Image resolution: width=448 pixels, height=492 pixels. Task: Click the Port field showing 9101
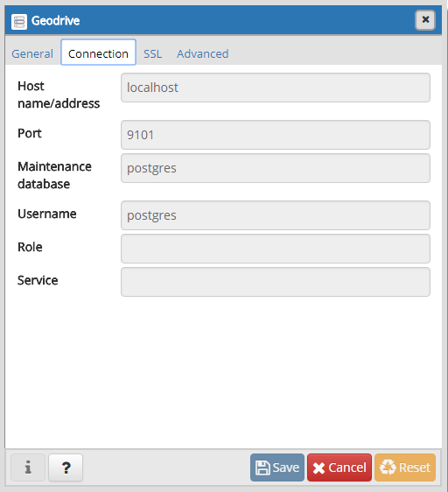point(276,135)
